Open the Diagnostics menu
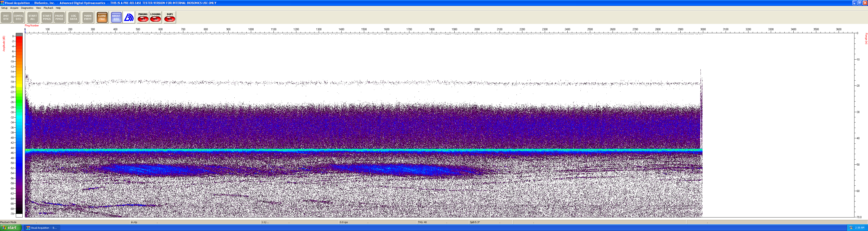Image resolution: width=868 pixels, height=231 pixels. pyautogui.click(x=27, y=8)
